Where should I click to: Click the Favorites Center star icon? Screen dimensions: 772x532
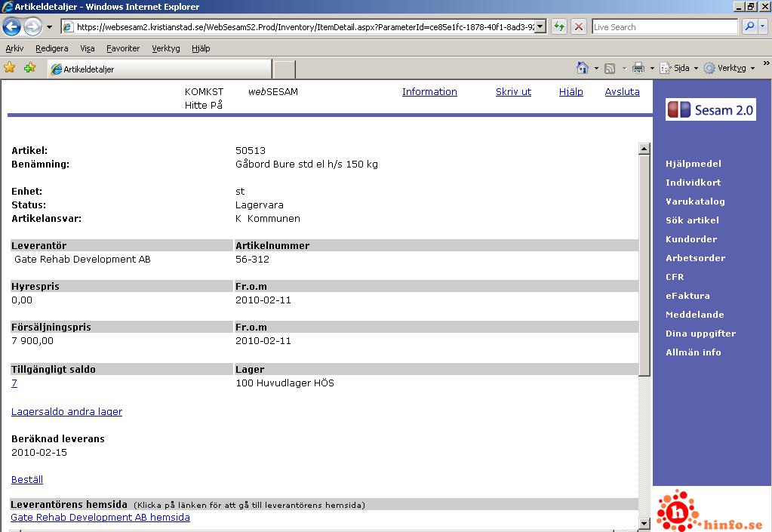(x=9, y=68)
